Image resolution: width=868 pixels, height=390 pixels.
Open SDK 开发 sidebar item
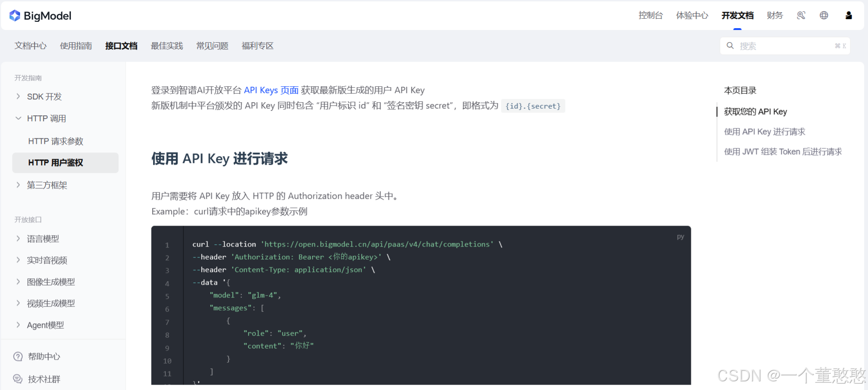coord(44,97)
